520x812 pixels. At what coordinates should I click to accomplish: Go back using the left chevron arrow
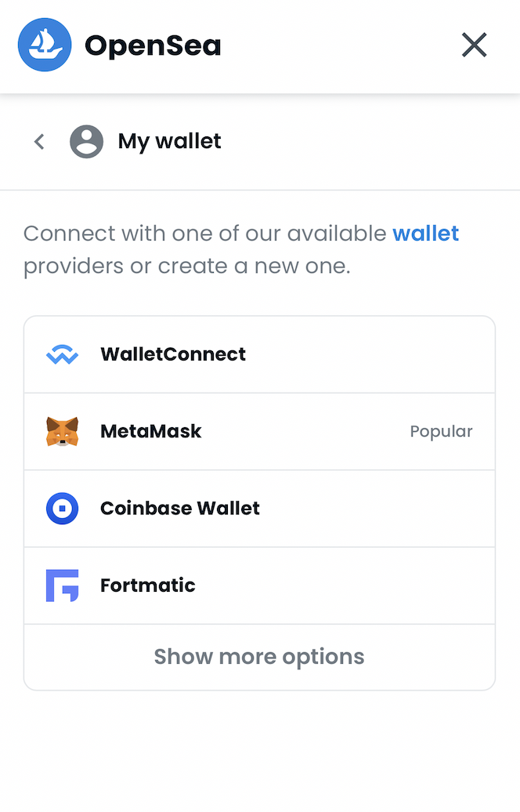pyautogui.click(x=39, y=141)
